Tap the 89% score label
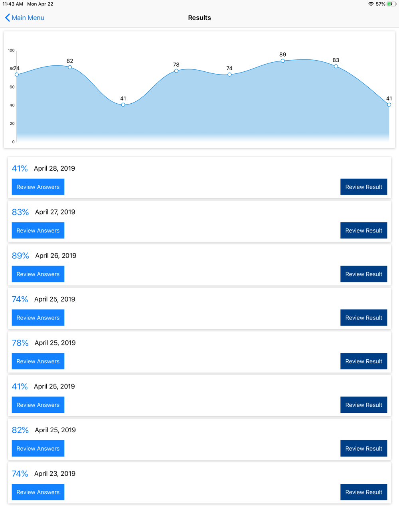The height and width of the screenshot is (532, 399). point(20,256)
